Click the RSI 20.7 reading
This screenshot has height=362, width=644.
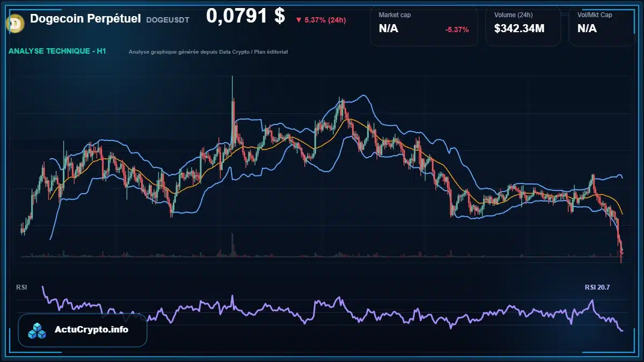[597, 287]
